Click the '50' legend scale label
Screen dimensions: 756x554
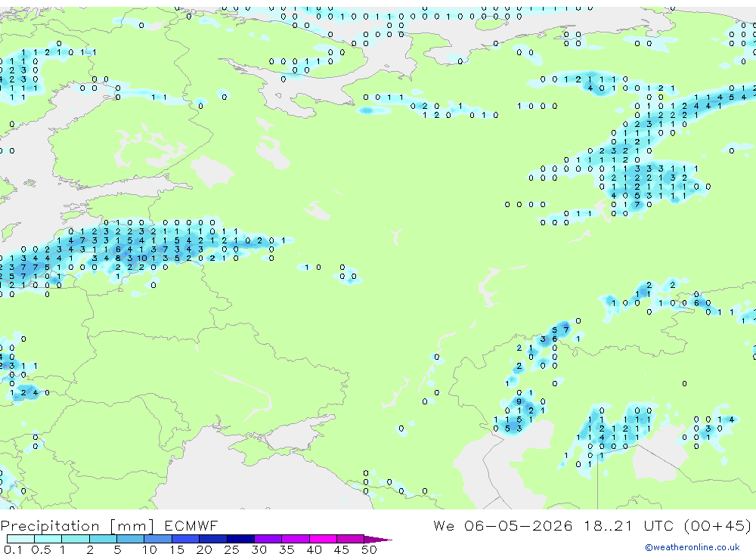point(369,549)
